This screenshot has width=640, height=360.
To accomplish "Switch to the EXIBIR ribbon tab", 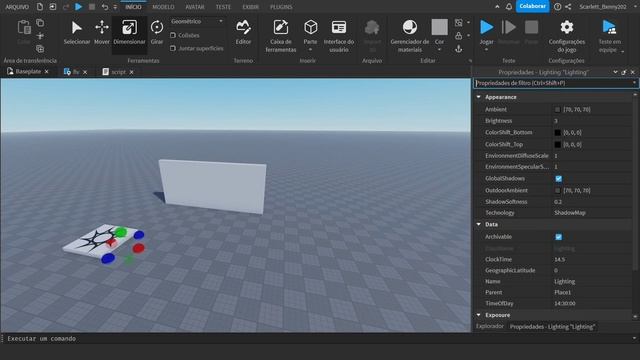I will tap(251, 7).
